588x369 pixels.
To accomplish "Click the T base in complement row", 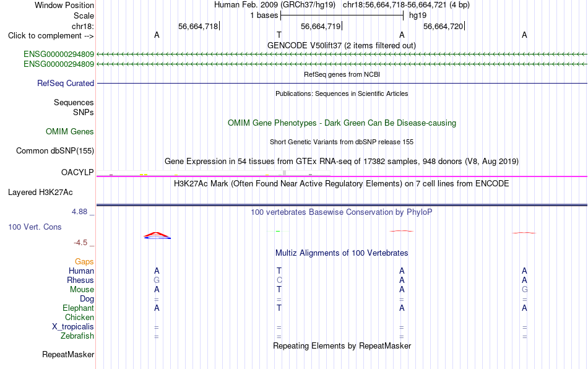I will click(279, 35).
